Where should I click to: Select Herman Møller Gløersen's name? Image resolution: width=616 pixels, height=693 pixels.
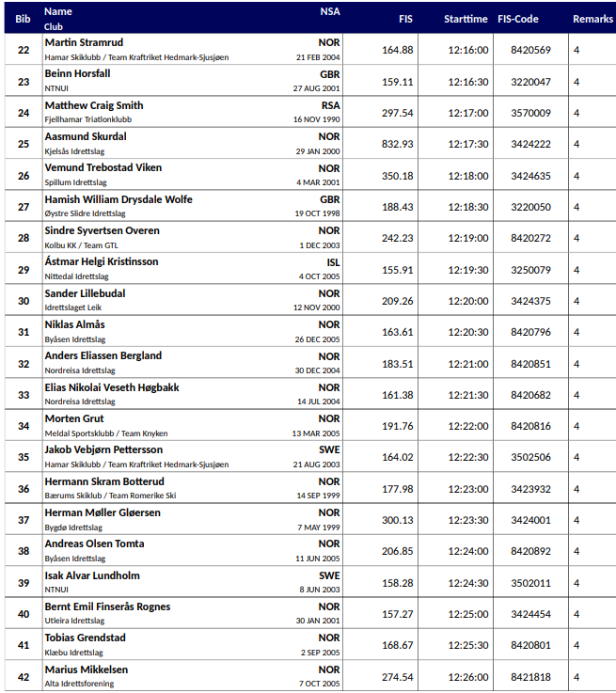(x=103, y=512)
